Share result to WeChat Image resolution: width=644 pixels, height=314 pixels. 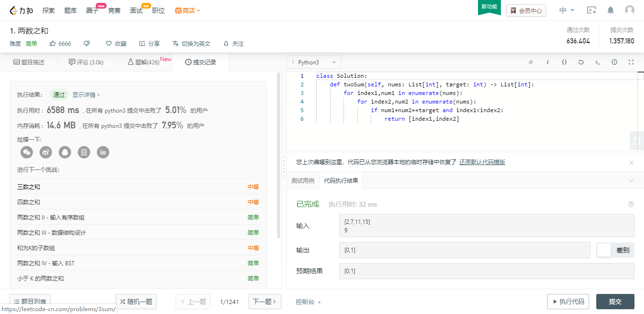(27, 152)
